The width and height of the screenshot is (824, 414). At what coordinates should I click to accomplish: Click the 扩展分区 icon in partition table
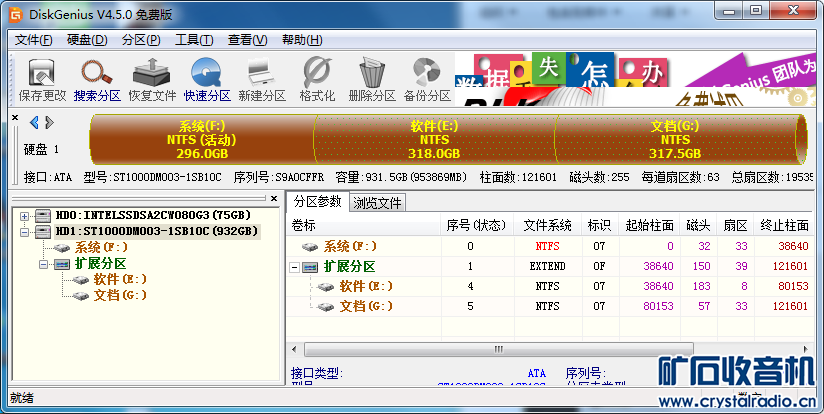(x=310, y=267)
